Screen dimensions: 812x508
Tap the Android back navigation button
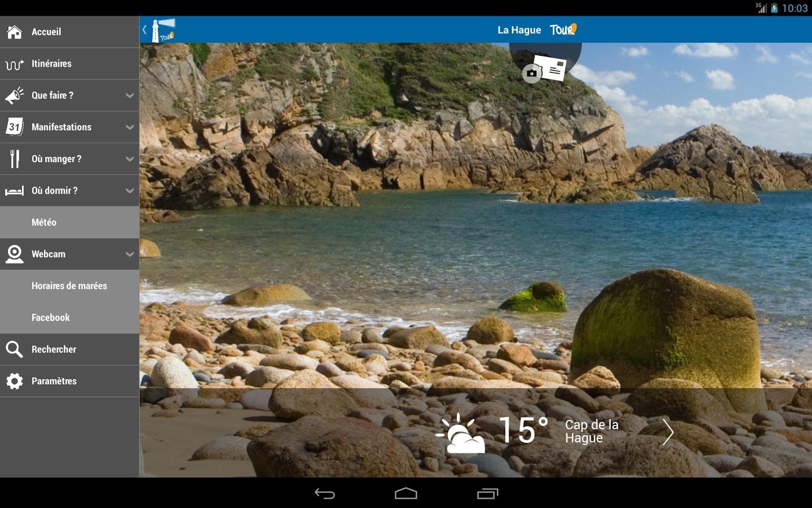325,493
